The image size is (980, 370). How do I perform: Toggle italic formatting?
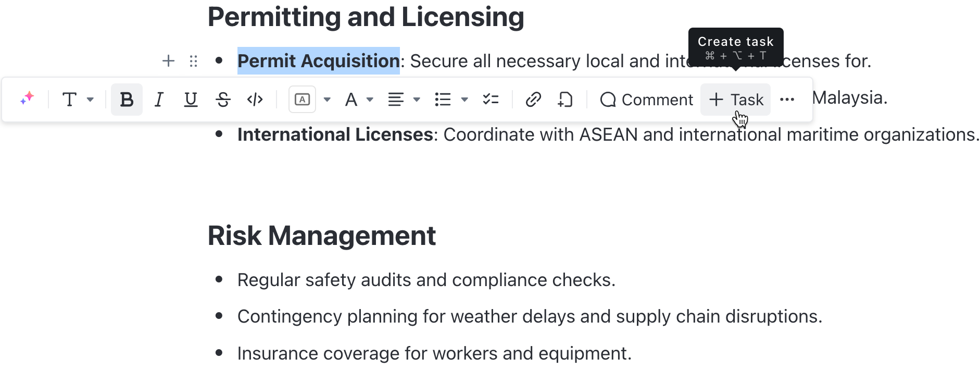pyautogui.click(x=159, y=99)
